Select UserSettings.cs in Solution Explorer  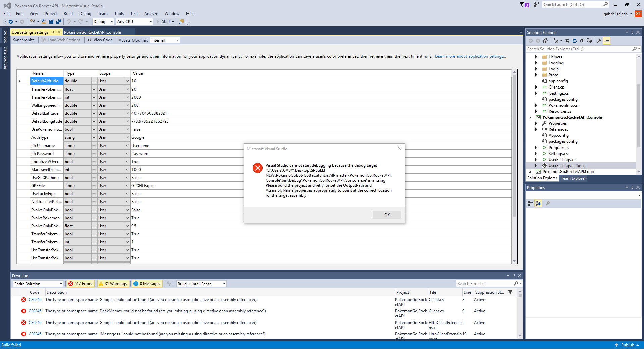[562, 160]
